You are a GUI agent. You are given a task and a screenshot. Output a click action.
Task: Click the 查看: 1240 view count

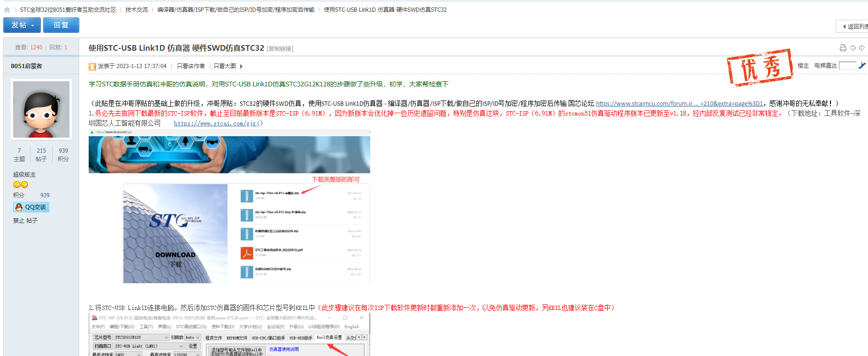pos(29,47)
